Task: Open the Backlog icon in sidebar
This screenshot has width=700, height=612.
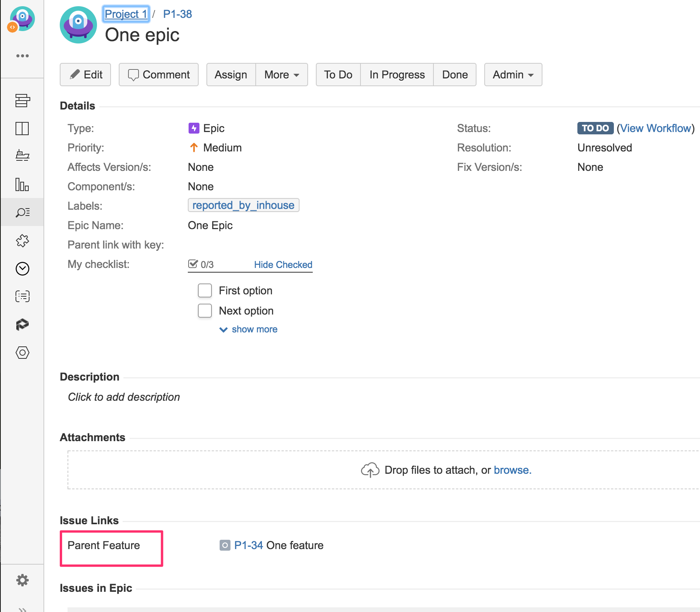Action: pos(22,101)
